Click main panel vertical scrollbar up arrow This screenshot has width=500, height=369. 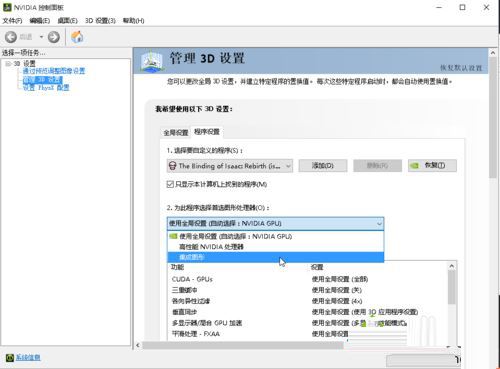pyautogui.click(x=493, y=53)
